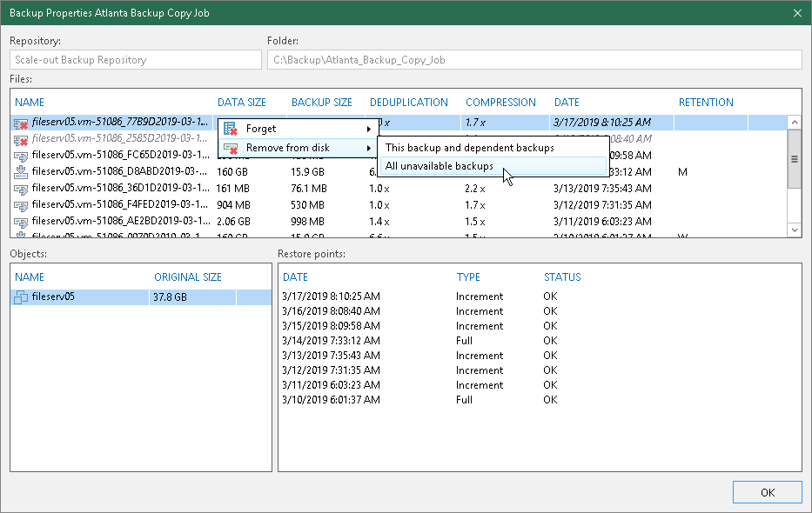The height and width of the screenshot is (513, 812).
Task: Close the Backup Properties dialog
Action: (797, 12)
